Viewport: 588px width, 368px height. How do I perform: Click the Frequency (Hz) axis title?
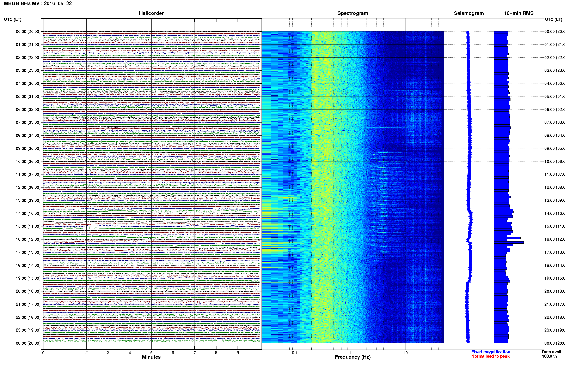tap(353, 357)
